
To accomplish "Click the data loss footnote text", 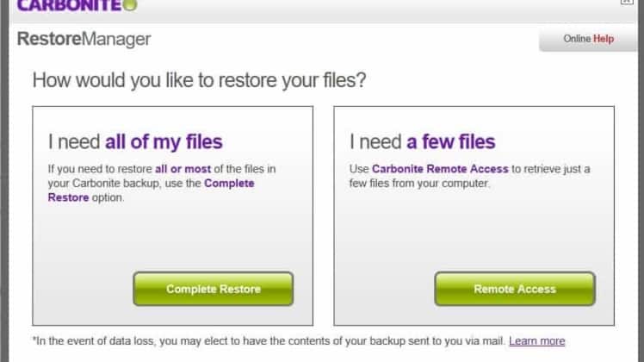I will pyautogui.click(x=269, y=341).
